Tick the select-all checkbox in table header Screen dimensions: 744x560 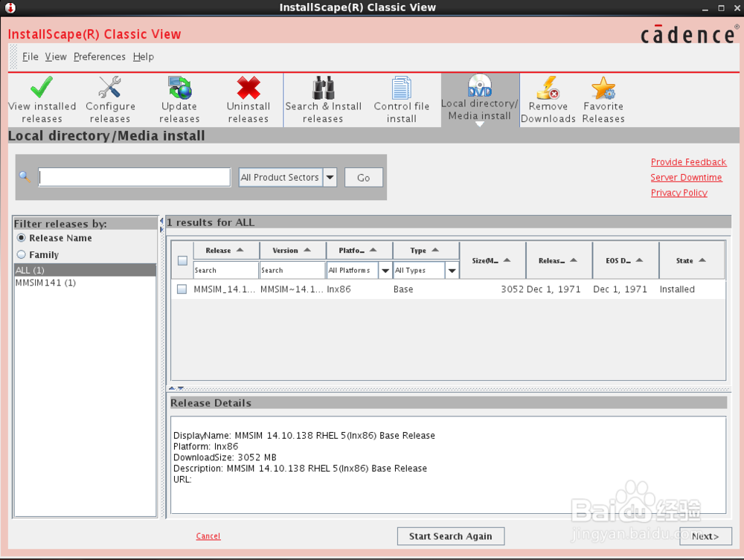coord(182,260)
